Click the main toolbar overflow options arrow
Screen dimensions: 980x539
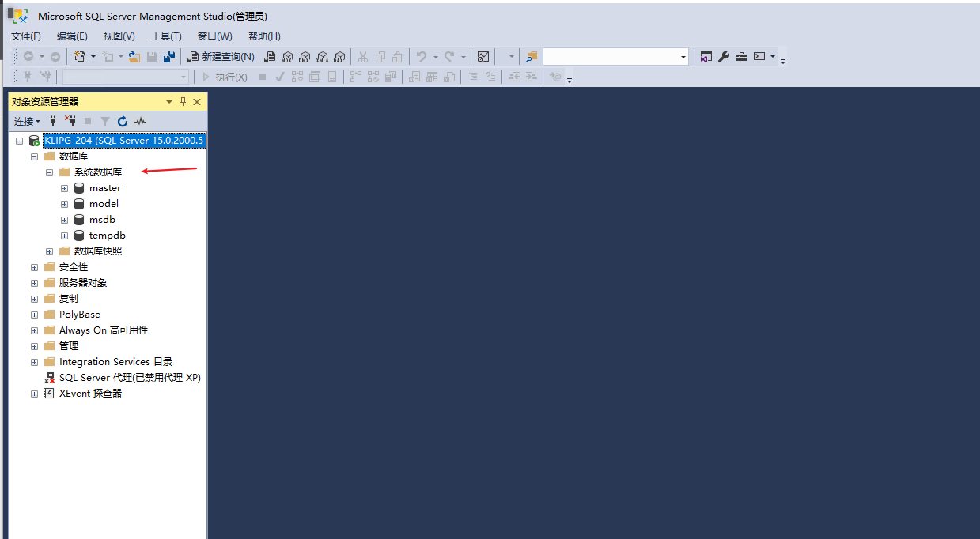(x=783, y=61)
